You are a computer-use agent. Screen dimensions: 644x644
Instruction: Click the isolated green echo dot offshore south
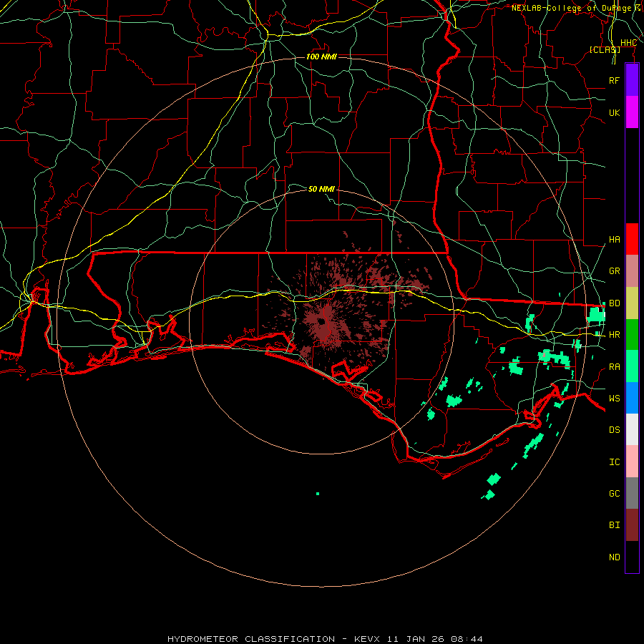[318, 494]
